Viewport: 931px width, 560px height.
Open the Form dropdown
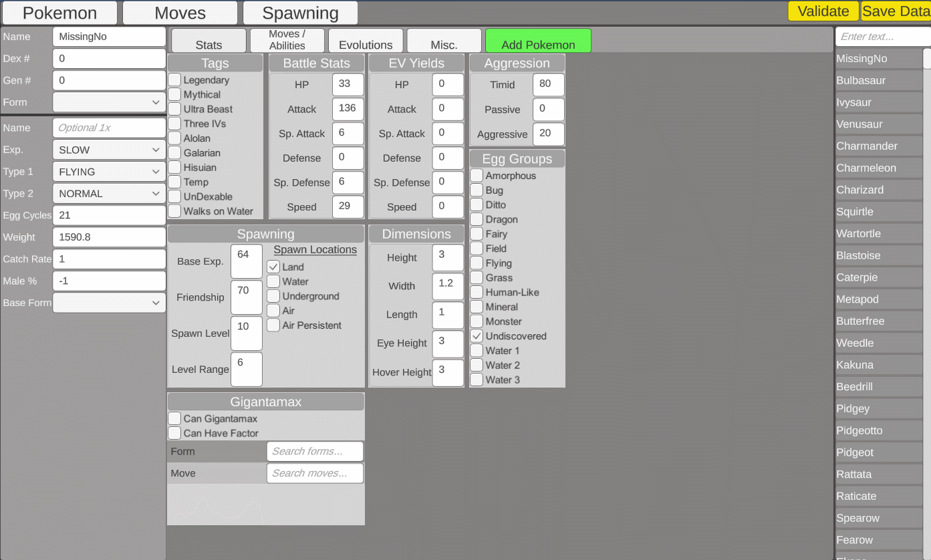click(x=109, y=102)
